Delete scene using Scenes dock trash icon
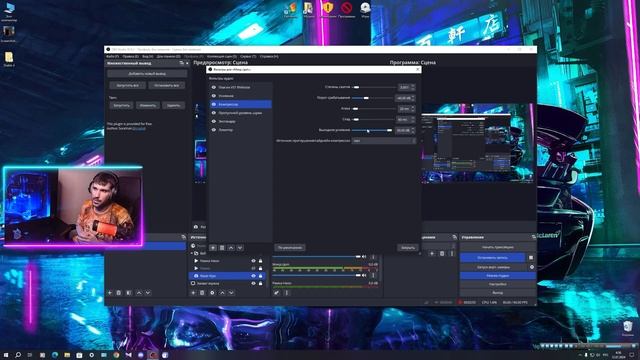 click(119, 293)
